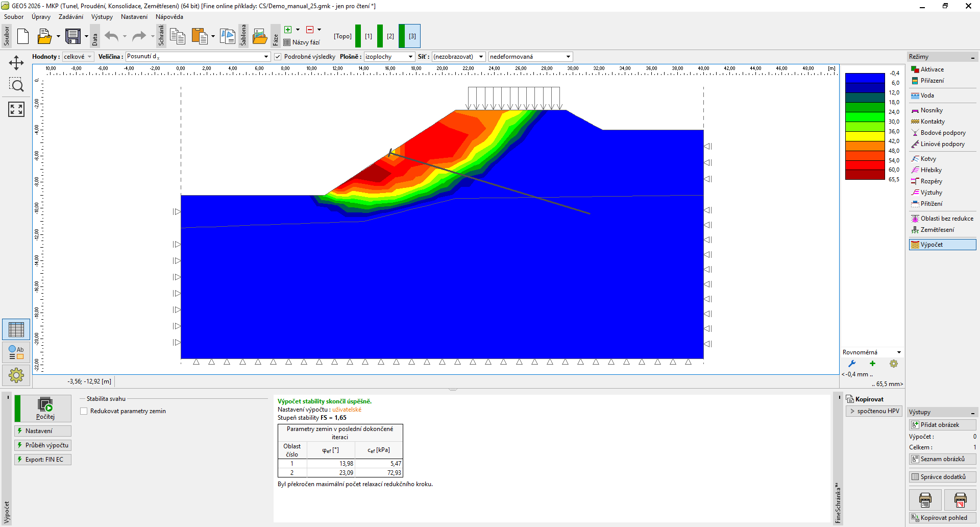The width and height of the screenshot is (980, 527).
Task: Enable Redukovat parametry zemin checkbox
Action: pos(84,411)
